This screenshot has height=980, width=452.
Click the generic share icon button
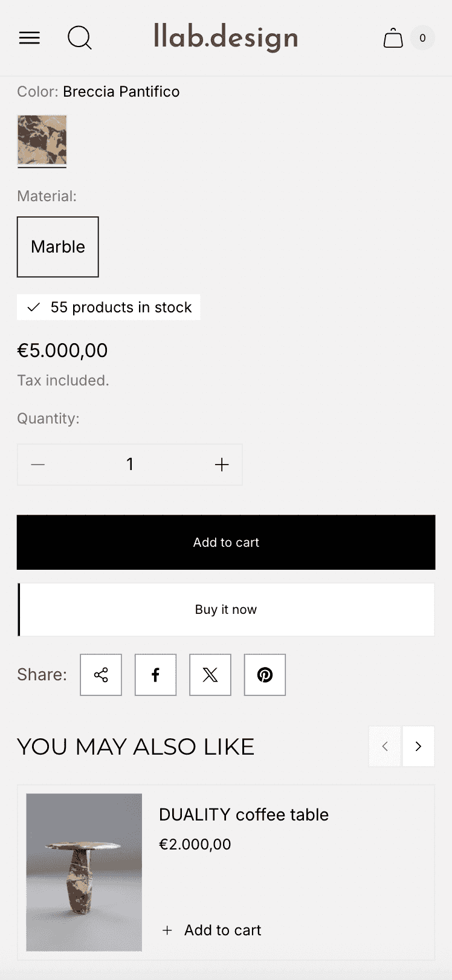(x=101, y=675)
